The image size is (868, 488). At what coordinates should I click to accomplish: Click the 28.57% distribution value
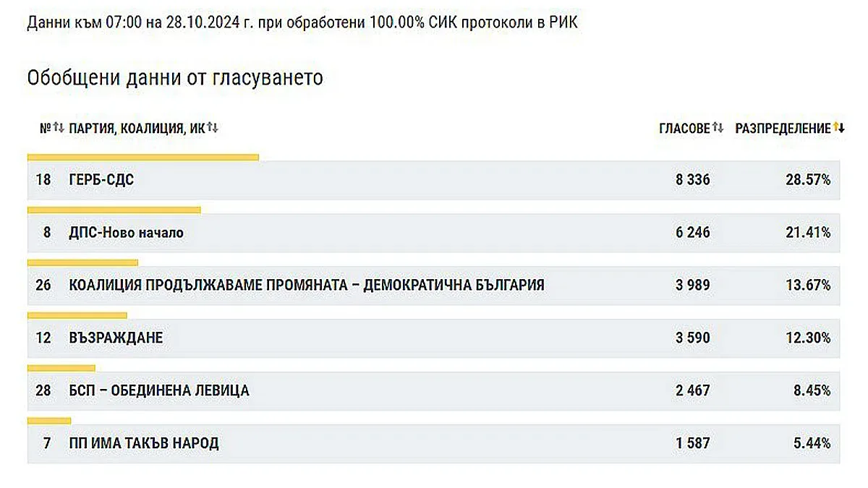pos(809,180)
